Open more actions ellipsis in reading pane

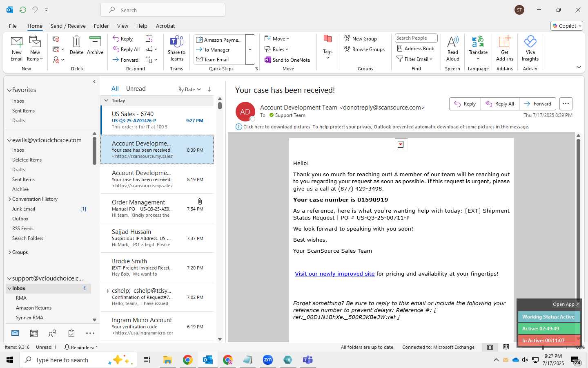click(566, 104)
